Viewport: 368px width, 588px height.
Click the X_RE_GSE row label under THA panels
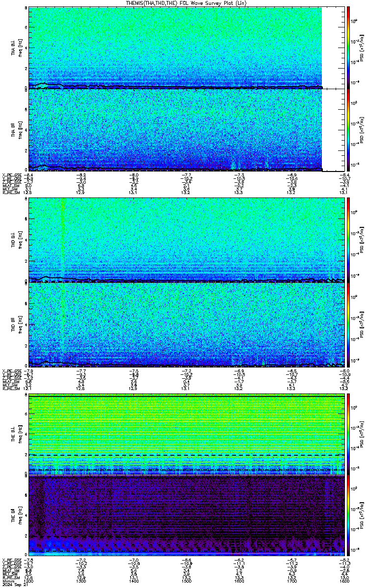[11, 175]
